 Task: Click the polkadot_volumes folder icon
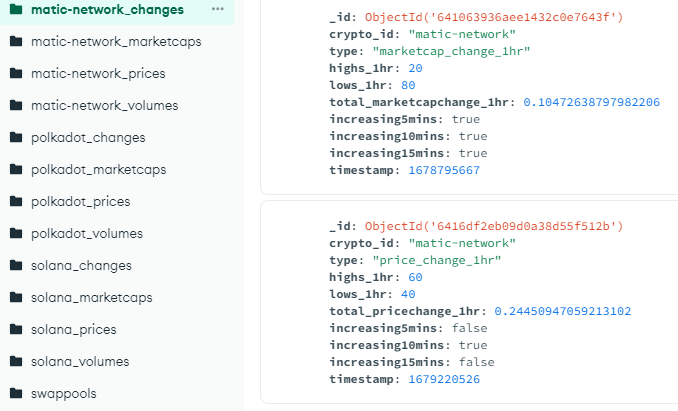pyautogui.click(x=15, y=233)
